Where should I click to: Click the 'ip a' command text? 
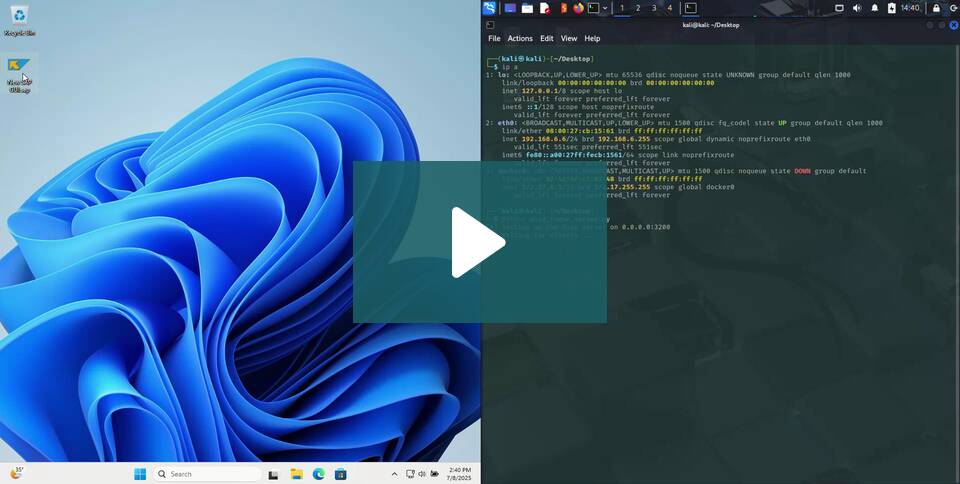[x=509, y=67]
